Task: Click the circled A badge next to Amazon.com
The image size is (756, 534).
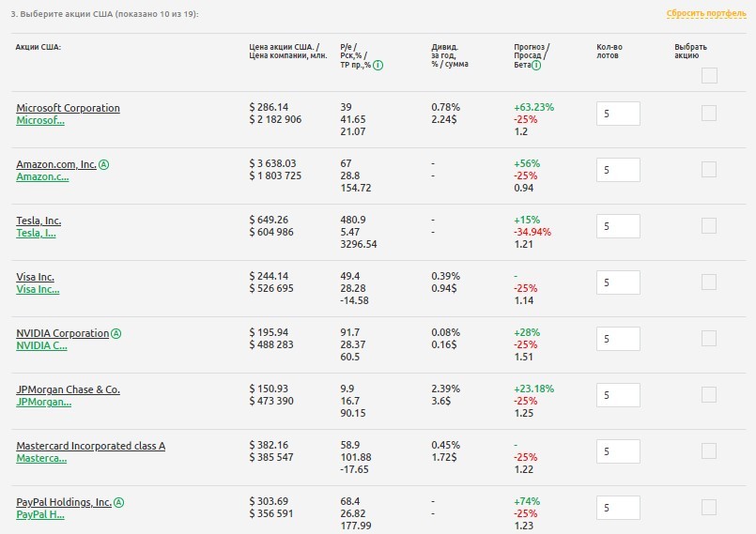Action: coord(104,164)
